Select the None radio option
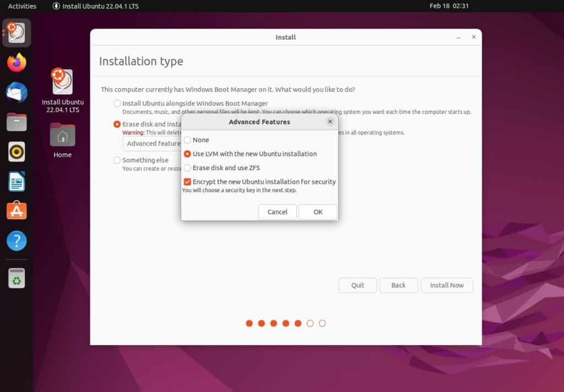Image resolution: width=564 pixels, height=392 pixels. (x=197, y=140)
